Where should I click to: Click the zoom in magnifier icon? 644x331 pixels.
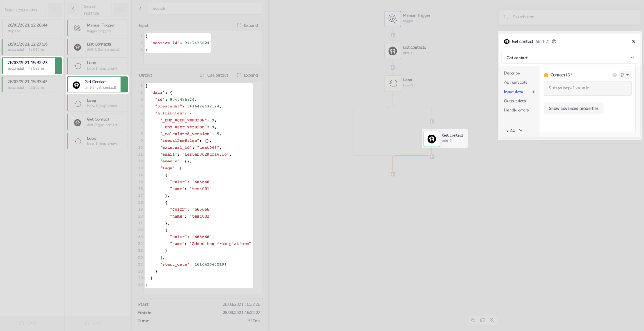pyautogui.click(x=492, y=320)
